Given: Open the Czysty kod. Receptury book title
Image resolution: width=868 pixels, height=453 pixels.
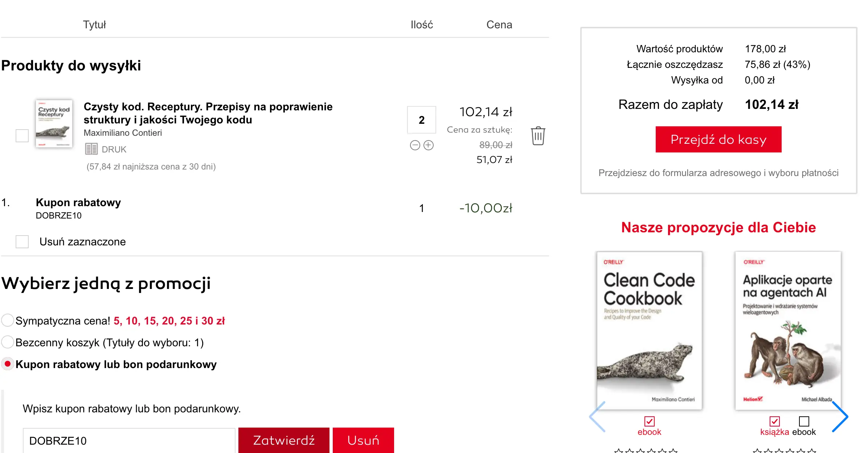Looking at the screenshot, I should click(x=208, y=113).
